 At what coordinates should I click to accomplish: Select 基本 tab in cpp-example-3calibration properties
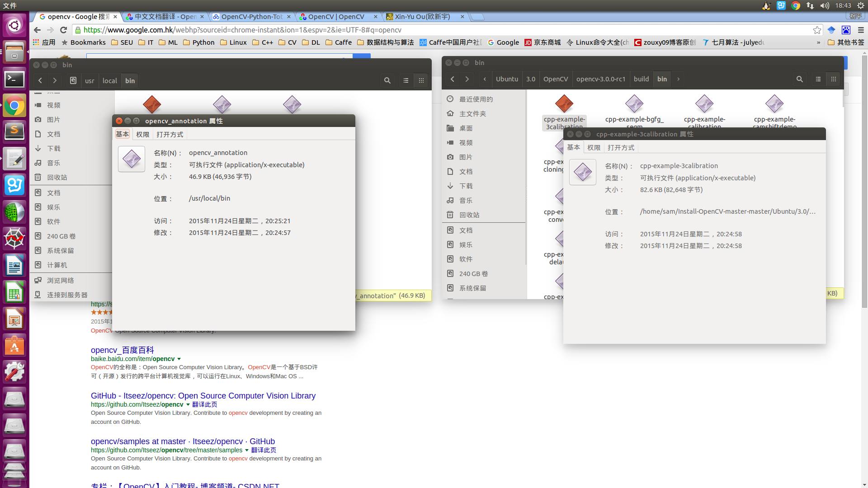click(574, 147)
